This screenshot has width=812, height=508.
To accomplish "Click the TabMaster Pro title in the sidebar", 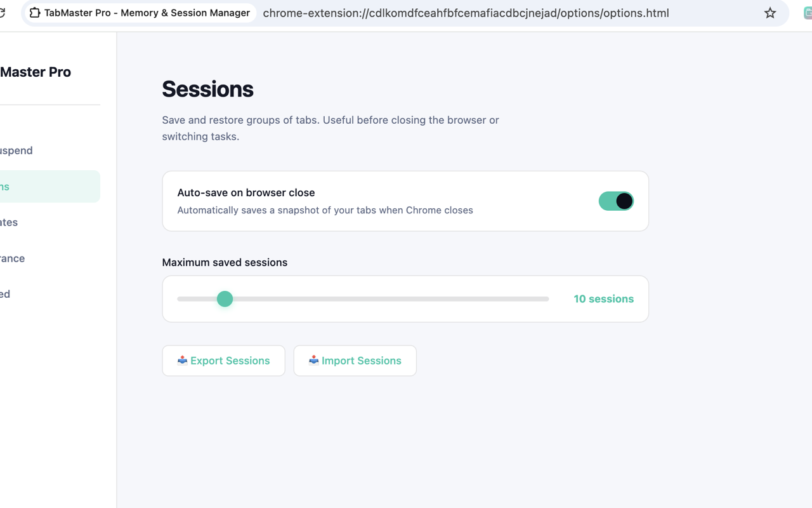I will tap(35, 72).
